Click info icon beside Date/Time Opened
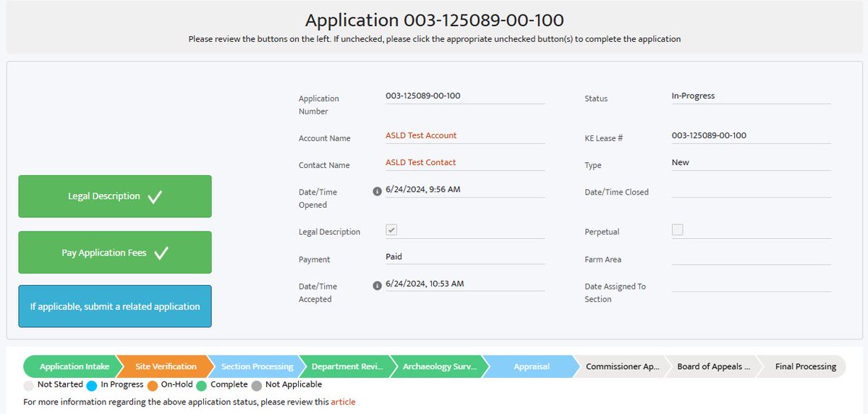Image resolution: width=868 pixels, height=414 pixels. point(376,192)
